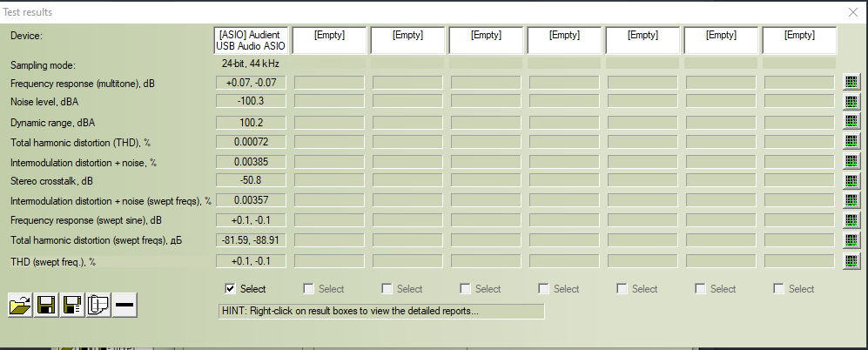
Task: Click the THD (swept freq.), % label
Action: point(53,262)
